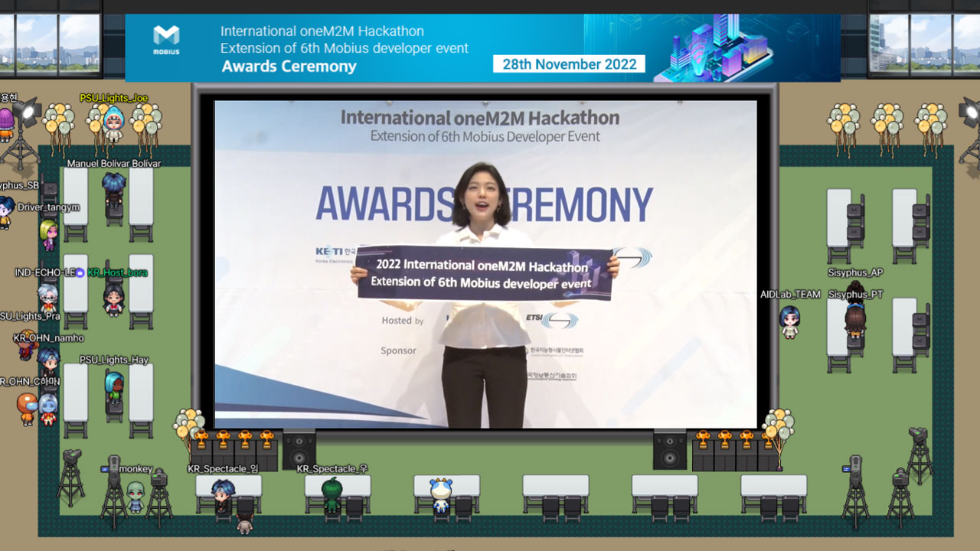Click the camera tripod left of monkey avatar

coord(114,490)
